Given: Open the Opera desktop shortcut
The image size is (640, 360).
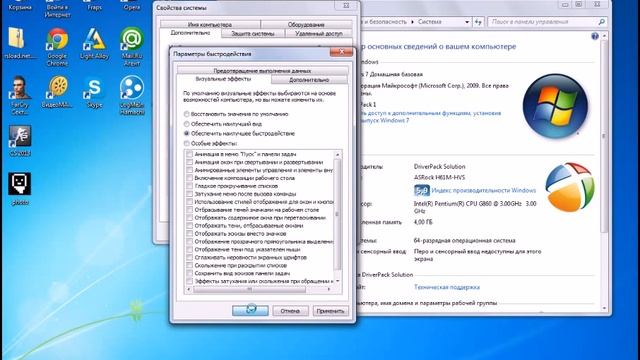Looking at the screenshot, I should (132, 5).
